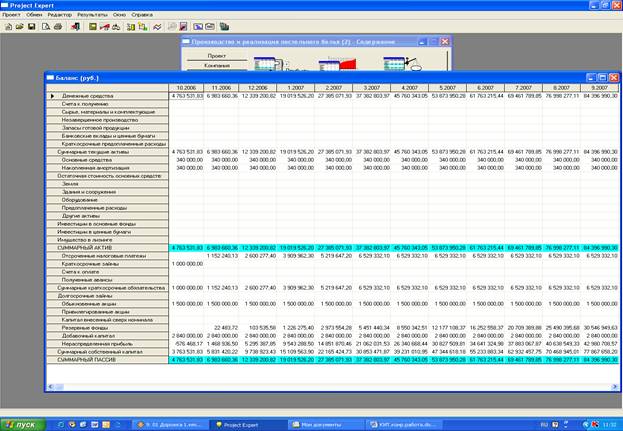
Task: Open the Справка menu
Action: pos(142,15)
